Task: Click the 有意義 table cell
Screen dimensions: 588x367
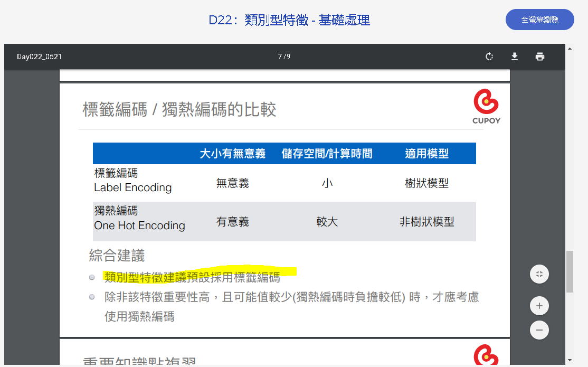Action: point(232,222)
